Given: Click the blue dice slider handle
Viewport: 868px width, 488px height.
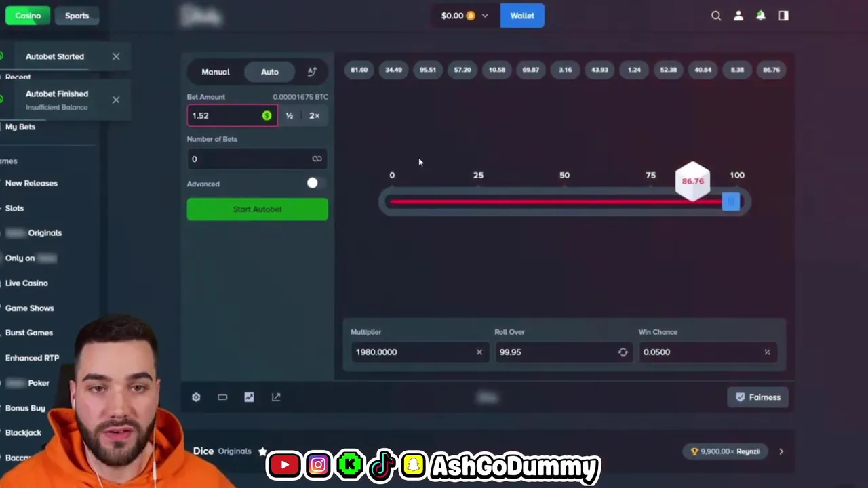Looking at the screenshot, I should pos(731,202).
